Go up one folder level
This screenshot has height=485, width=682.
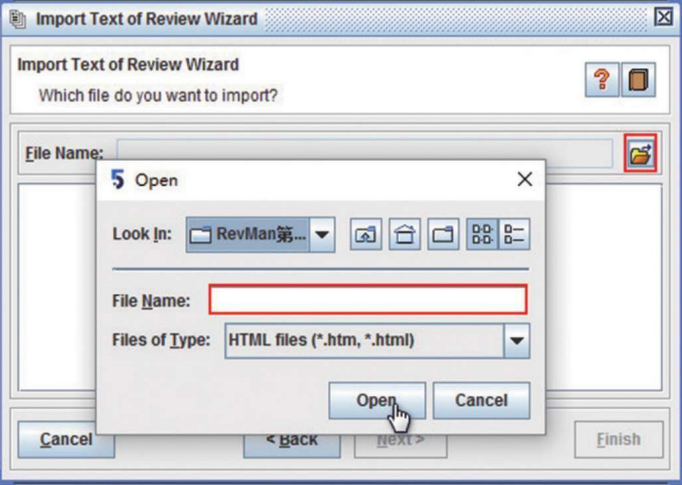click(366, 235)
